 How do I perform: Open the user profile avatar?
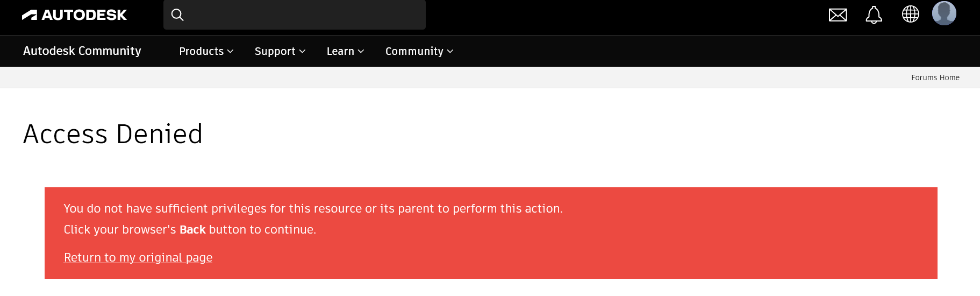click(944, 13)
